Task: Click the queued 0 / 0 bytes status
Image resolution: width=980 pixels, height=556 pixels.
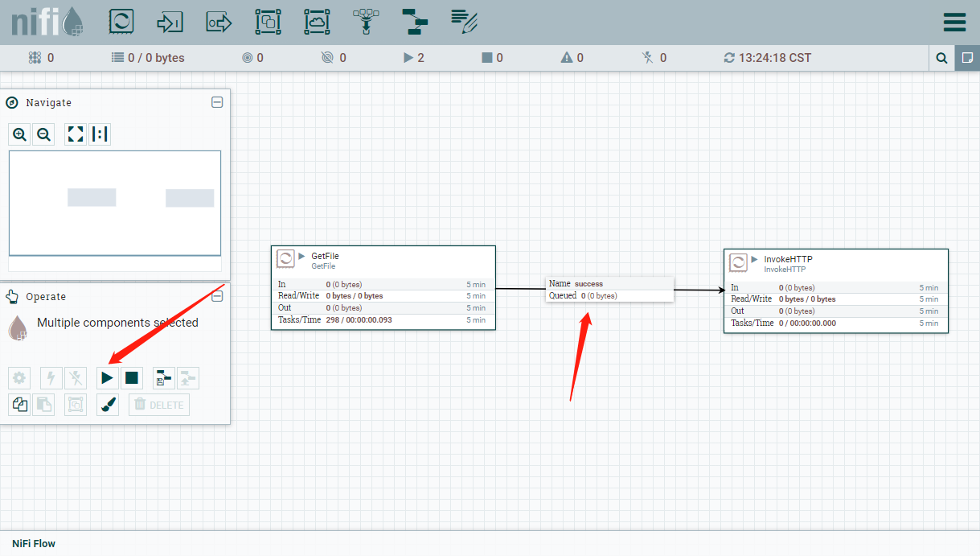Action: tap(148, 58)
